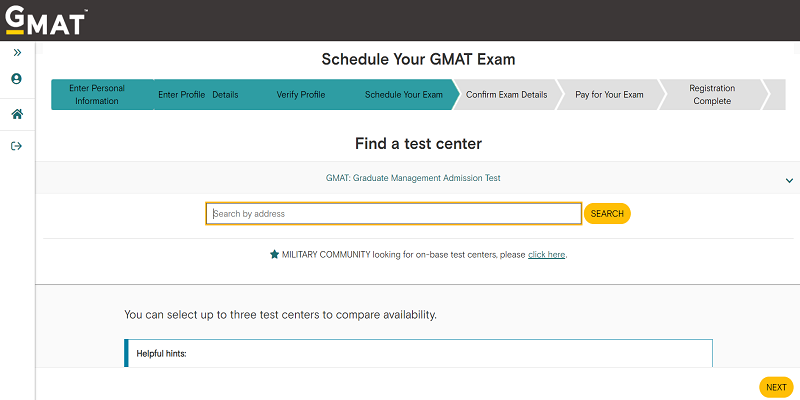Go to the home icon in the sidebar

click(17, 114)
